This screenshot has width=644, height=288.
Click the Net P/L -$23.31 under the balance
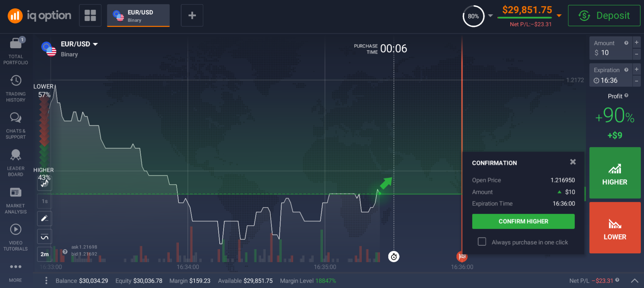pos(530,24)
